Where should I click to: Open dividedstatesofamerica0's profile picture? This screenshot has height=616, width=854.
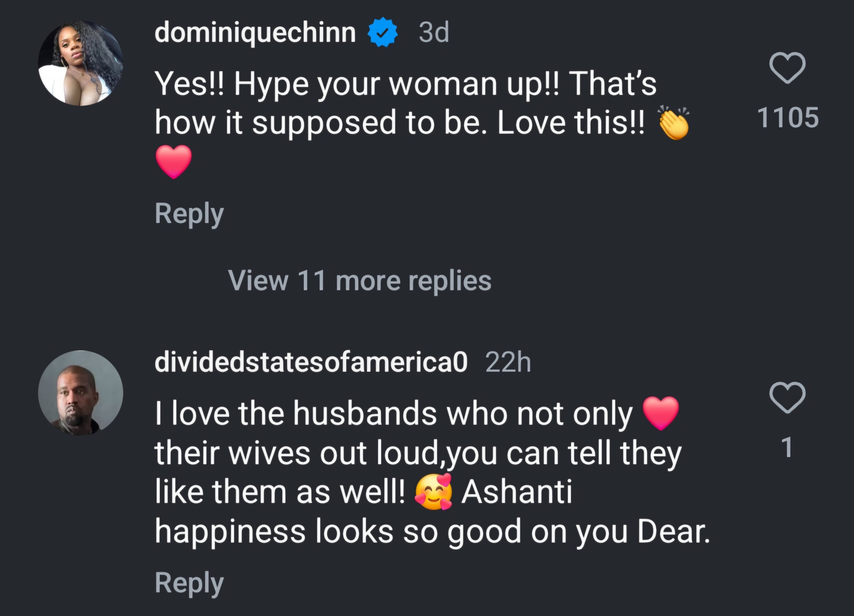click(81, 393)
